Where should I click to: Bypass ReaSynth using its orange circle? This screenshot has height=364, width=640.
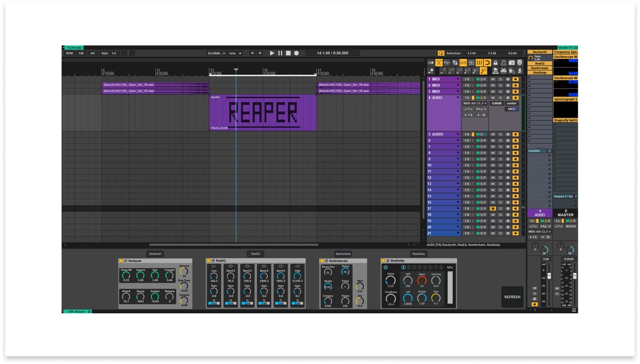pos(121,261)
